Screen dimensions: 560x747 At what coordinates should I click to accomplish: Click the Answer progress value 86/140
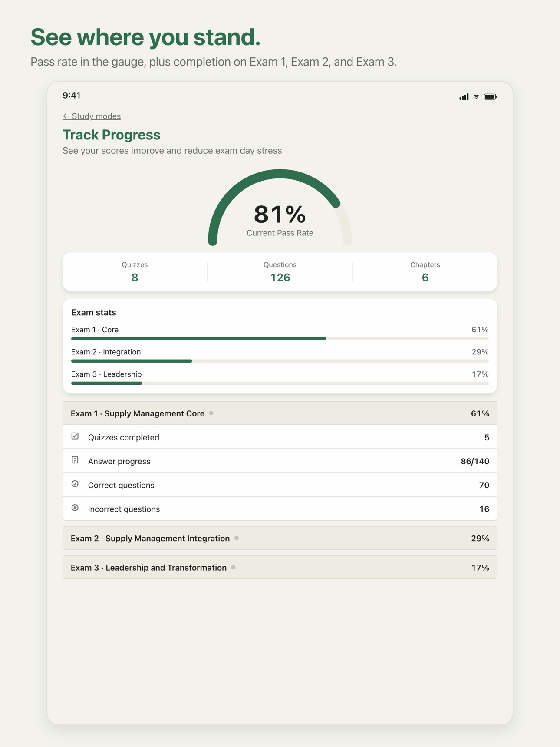[x=475, y=461]
